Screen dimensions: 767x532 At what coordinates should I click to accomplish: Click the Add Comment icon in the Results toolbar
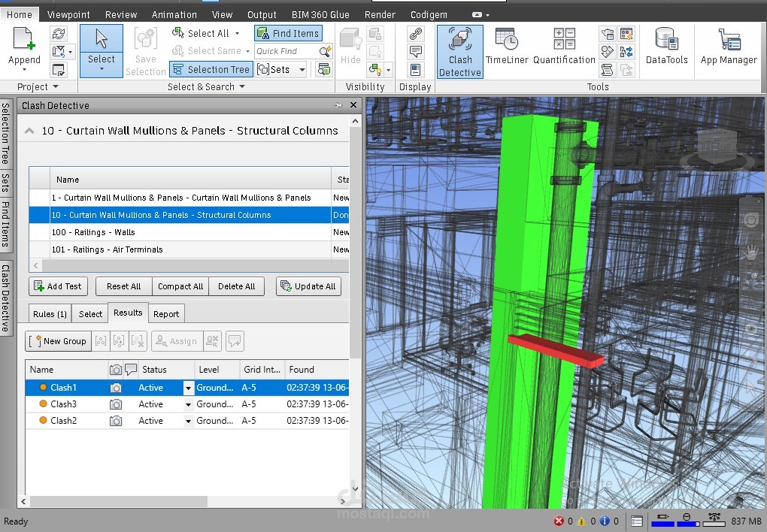[235, 341]
